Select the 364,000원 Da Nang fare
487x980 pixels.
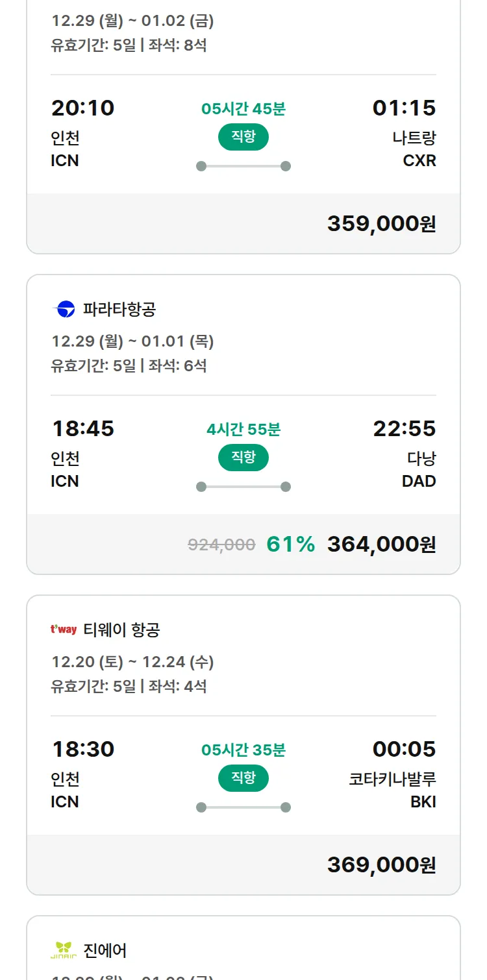coord(381,544)
